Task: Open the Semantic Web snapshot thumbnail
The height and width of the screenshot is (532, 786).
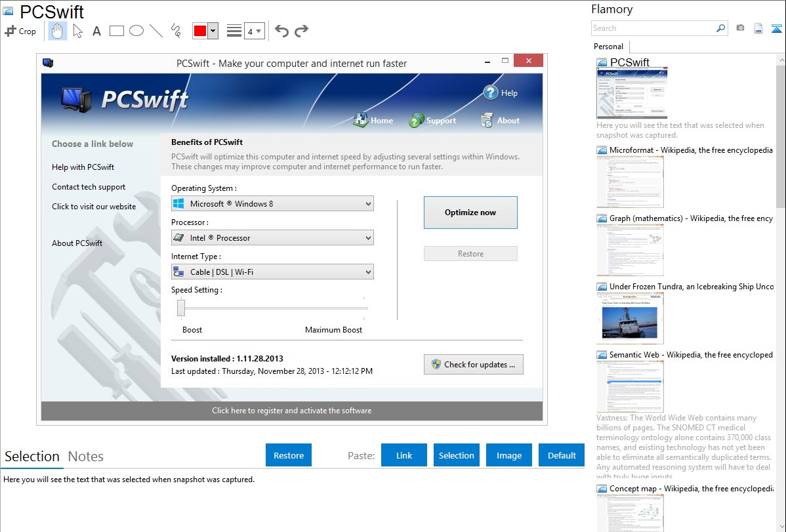Action: [630, 386]
